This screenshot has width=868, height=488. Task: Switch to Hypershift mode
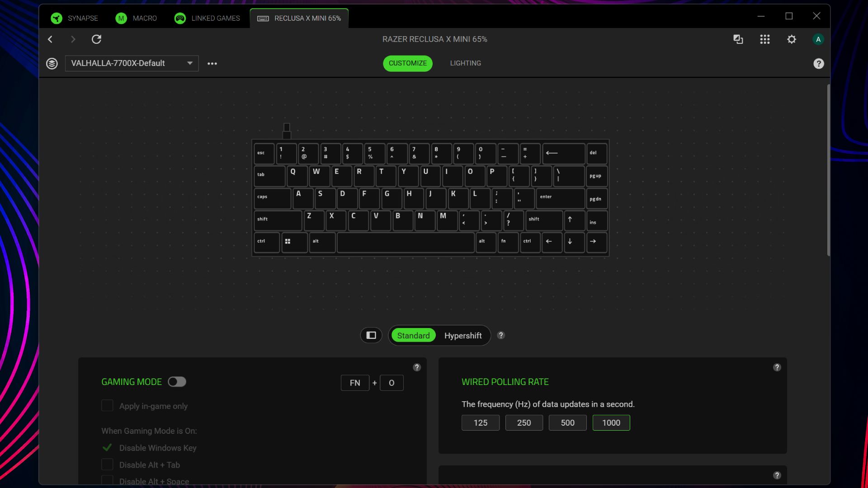463,335
